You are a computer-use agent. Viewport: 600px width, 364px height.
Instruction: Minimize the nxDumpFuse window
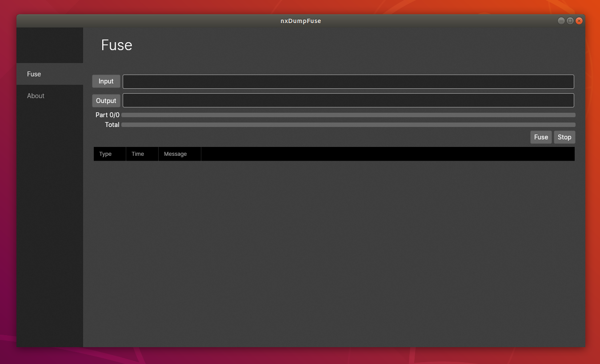tap(561, 21)
